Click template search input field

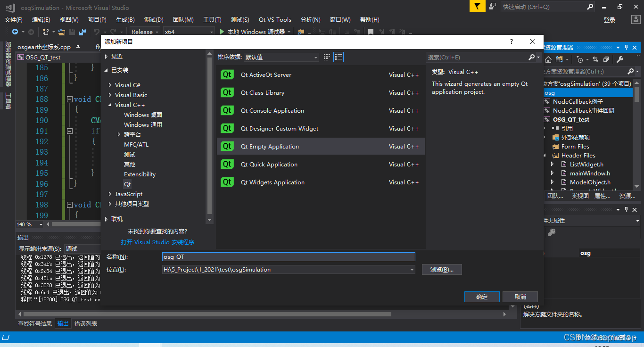click(x=476, y=57)
